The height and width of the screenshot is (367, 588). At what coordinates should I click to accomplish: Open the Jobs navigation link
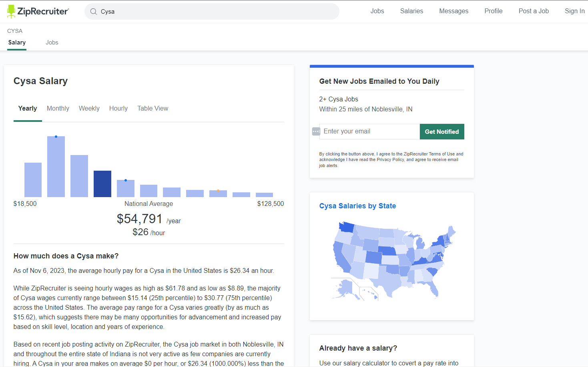(377, 11)
